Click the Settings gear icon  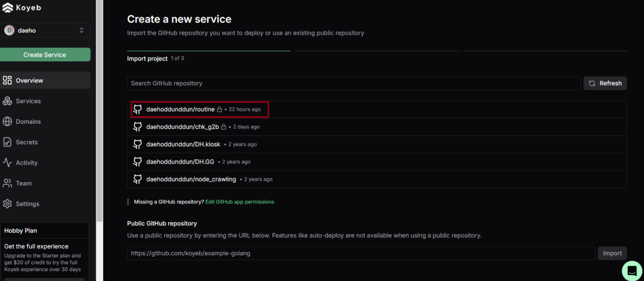(7, 204)
